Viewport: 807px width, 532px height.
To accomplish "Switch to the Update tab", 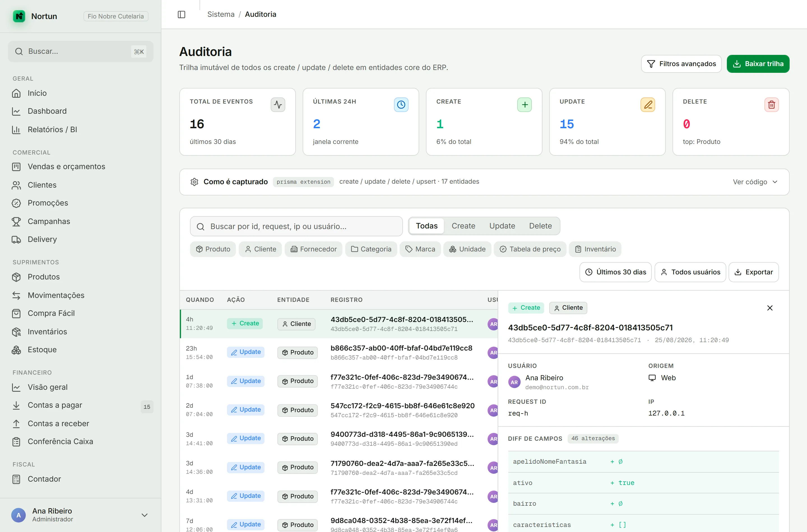I will pyautogui.click(x=502, y=226).
